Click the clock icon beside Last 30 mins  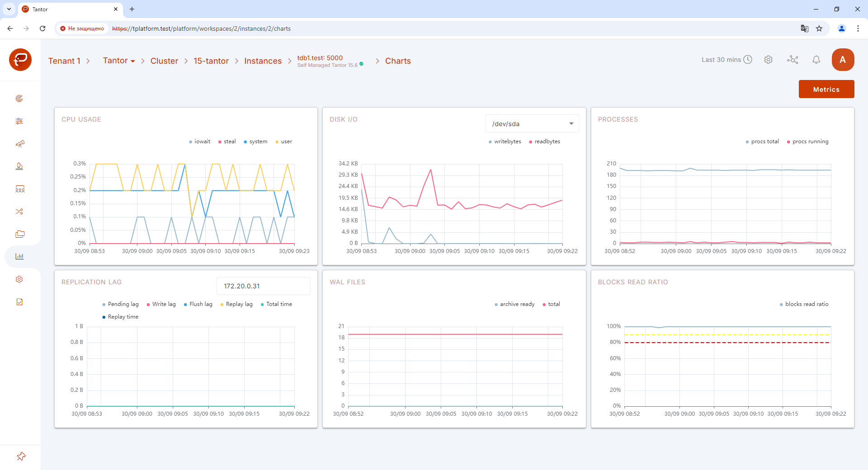748,60
